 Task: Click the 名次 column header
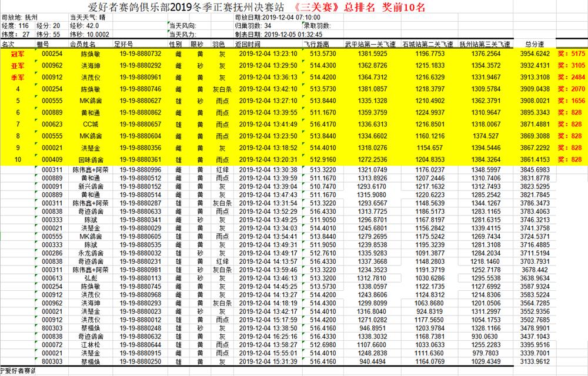click(8, 44)
